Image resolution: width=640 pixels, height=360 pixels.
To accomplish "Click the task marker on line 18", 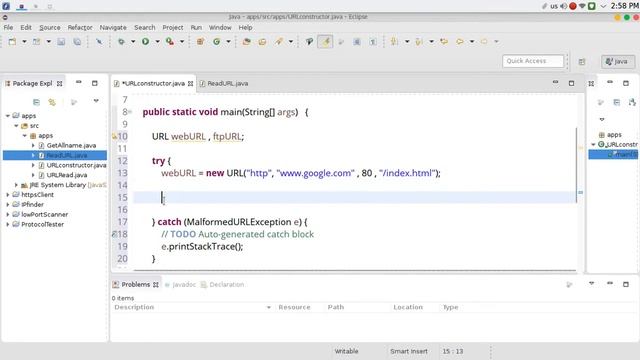I will (114, 234).
